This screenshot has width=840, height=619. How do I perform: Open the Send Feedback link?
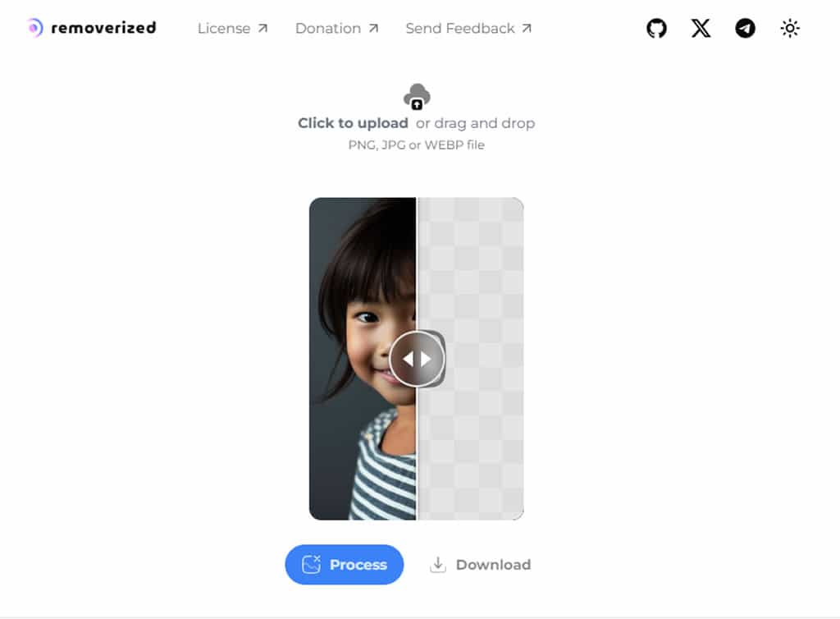[460, 29]
